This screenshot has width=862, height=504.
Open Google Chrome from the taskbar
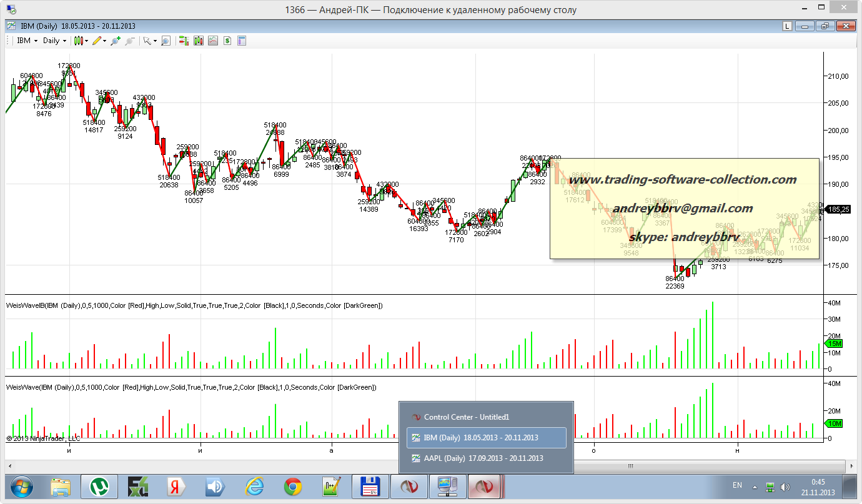click(293, 486)
